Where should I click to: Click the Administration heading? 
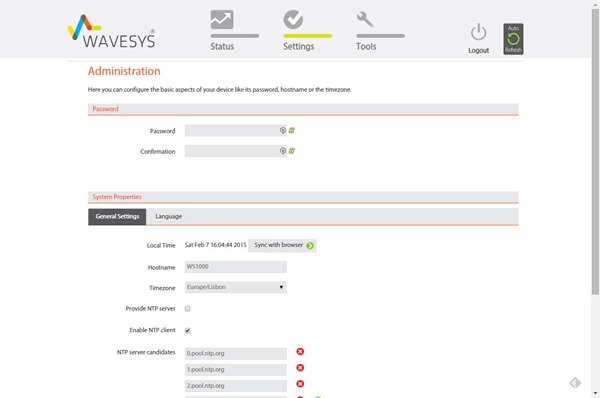click(124, 71)
